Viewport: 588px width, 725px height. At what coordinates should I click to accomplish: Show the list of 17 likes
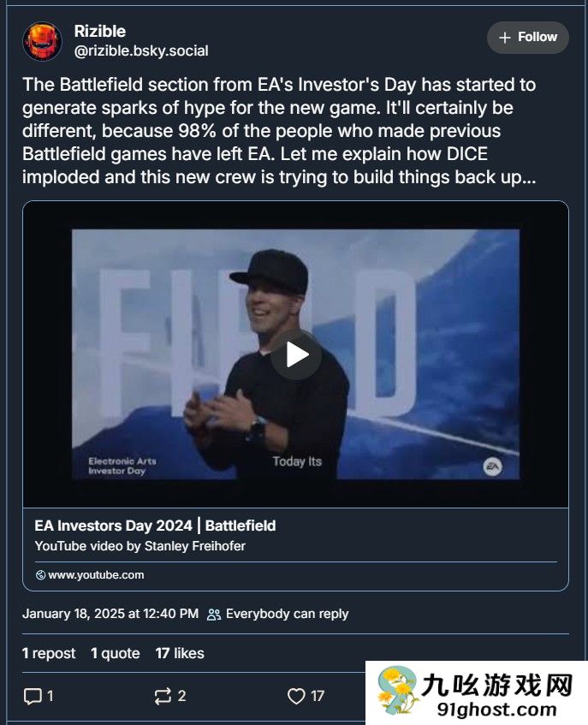pos(180,653)
